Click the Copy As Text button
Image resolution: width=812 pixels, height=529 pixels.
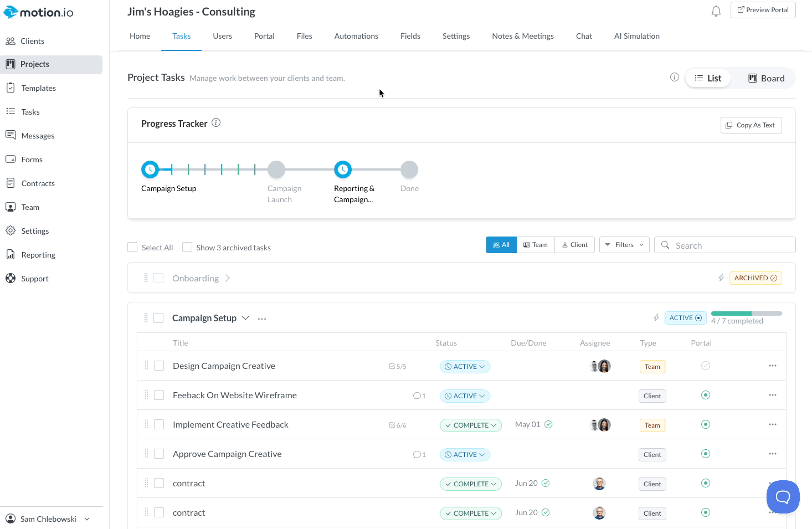click(751, 125)
